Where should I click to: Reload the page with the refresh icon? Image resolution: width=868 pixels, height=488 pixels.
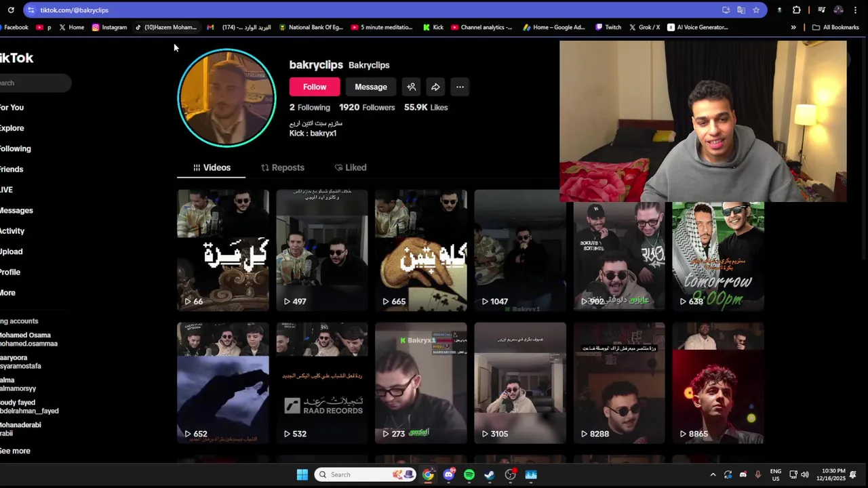[11, 10]
